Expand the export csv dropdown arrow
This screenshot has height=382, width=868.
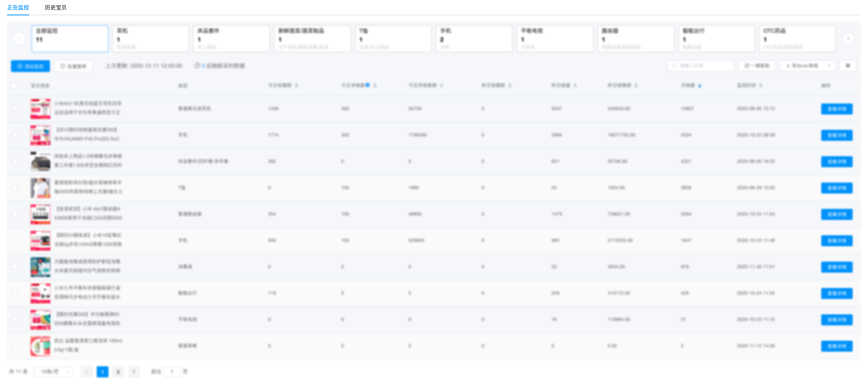pyautogui.click(x=830, y=66)
